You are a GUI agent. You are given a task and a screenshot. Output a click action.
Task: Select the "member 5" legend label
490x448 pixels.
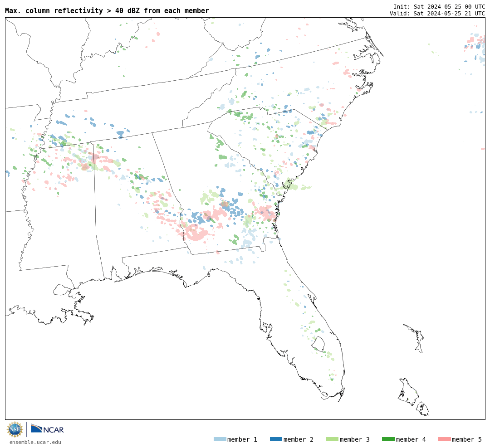point(467,439)
